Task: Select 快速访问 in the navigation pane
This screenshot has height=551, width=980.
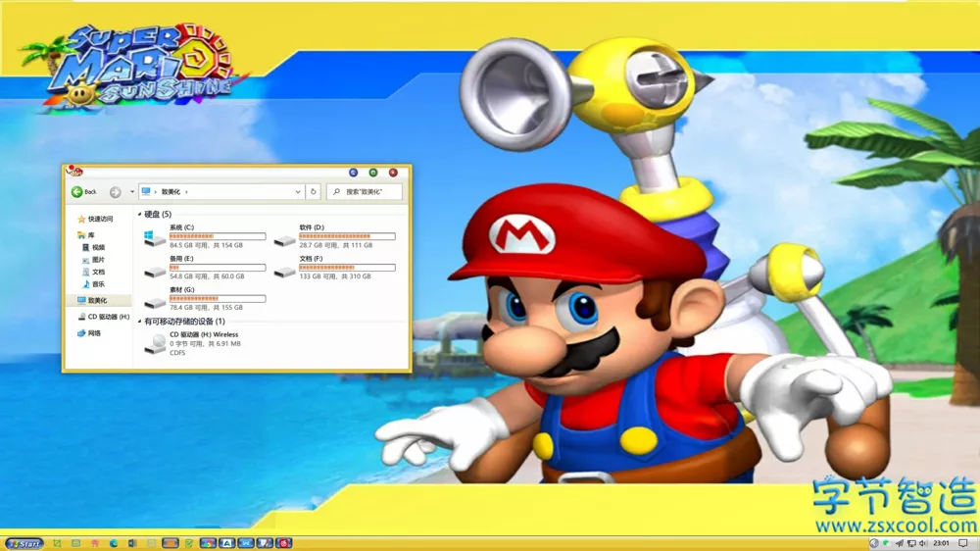Action: (96, 219)
